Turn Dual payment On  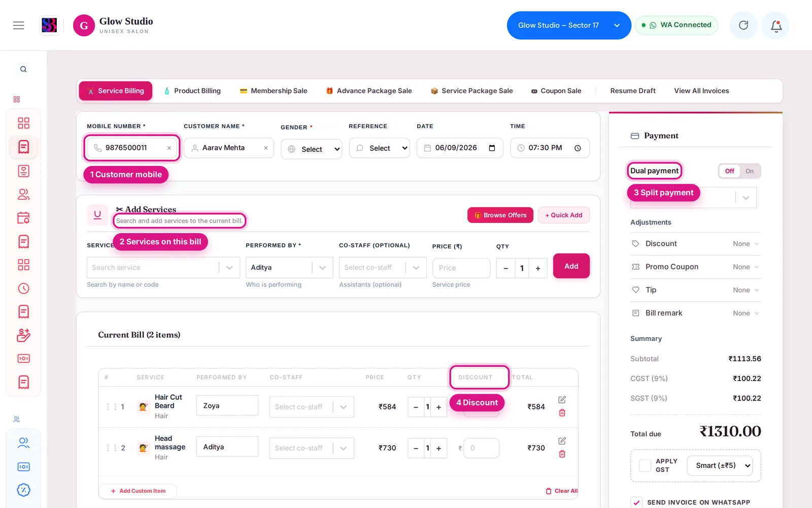(x=749, y=171)
